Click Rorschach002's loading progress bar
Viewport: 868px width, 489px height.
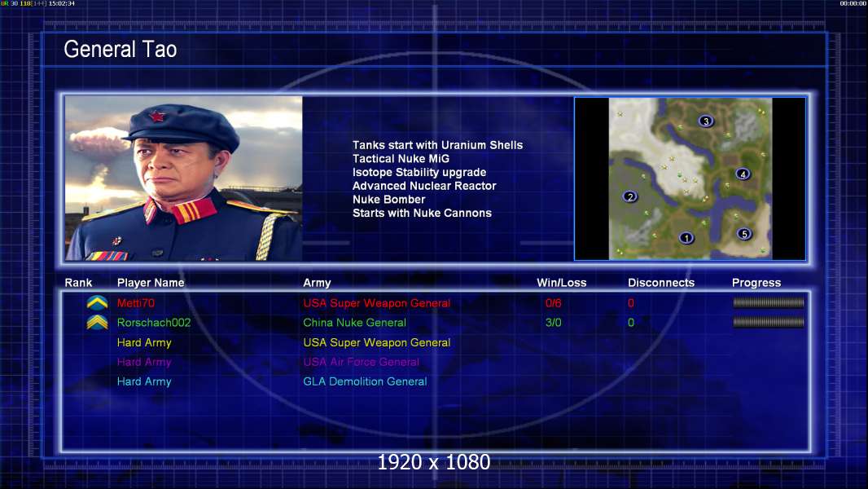(x=769, y=322)
